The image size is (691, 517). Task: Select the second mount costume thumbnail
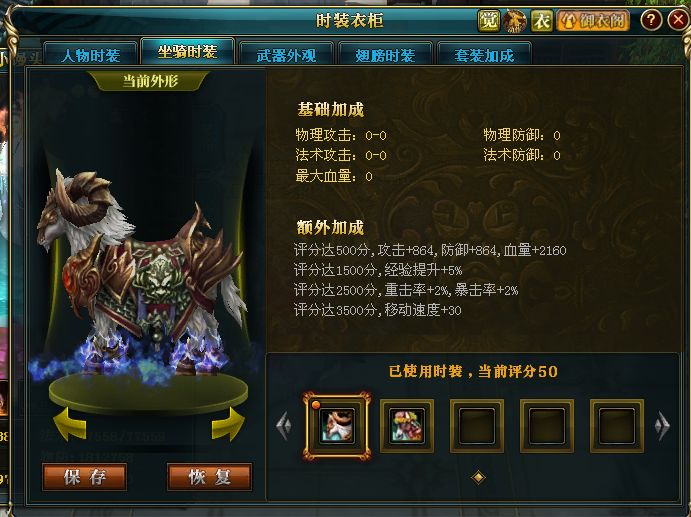pyautogui.click(x=407, y=426)
